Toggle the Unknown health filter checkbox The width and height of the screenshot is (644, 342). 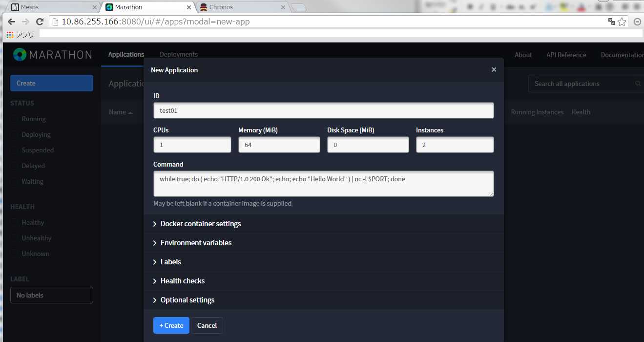(x=14, y=254)
